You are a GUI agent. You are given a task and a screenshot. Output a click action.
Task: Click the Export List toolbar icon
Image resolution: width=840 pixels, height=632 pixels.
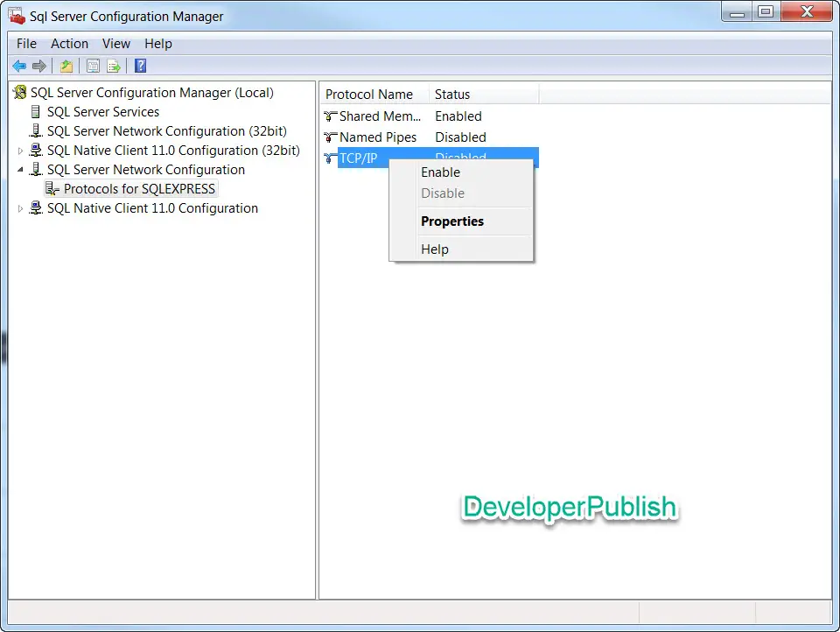pos(114,66)
